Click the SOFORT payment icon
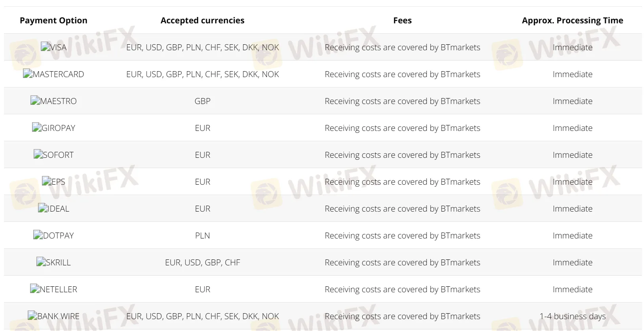This screenshot has width=644, height=331. point(53,155)
